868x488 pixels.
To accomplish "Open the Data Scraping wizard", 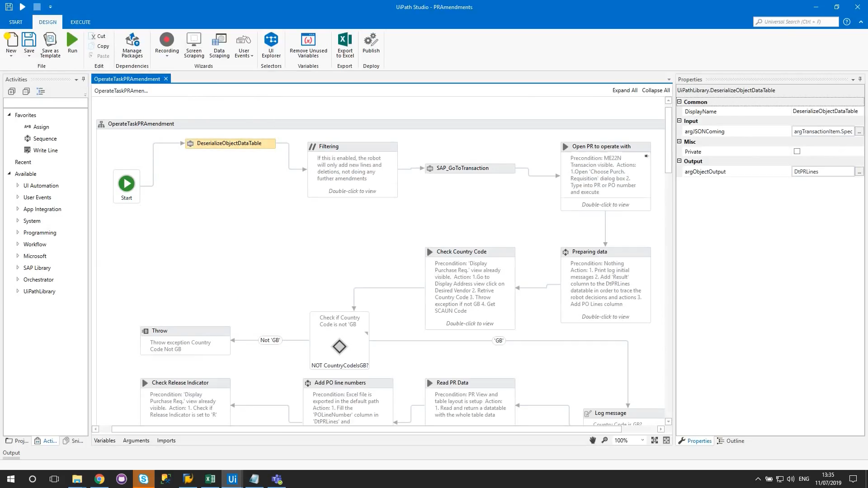I will click(219, 41).
